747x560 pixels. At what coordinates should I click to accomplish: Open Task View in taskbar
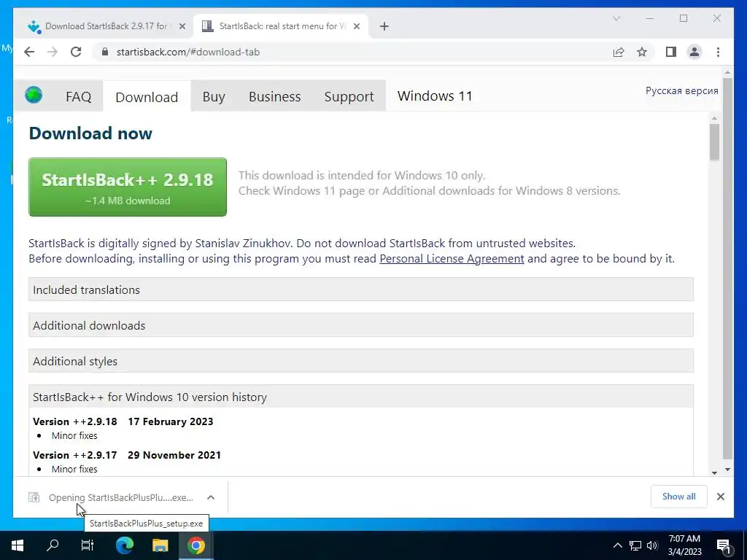point(88,545)
